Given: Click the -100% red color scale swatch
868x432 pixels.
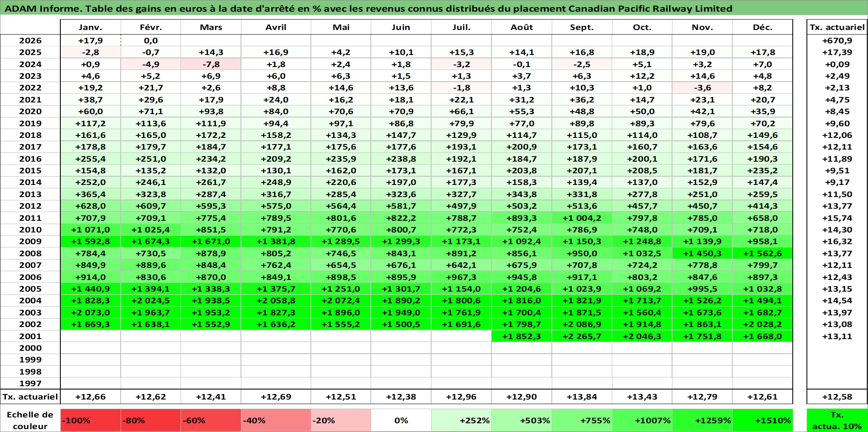Looking at the screenshot, I should pos(91,420).
